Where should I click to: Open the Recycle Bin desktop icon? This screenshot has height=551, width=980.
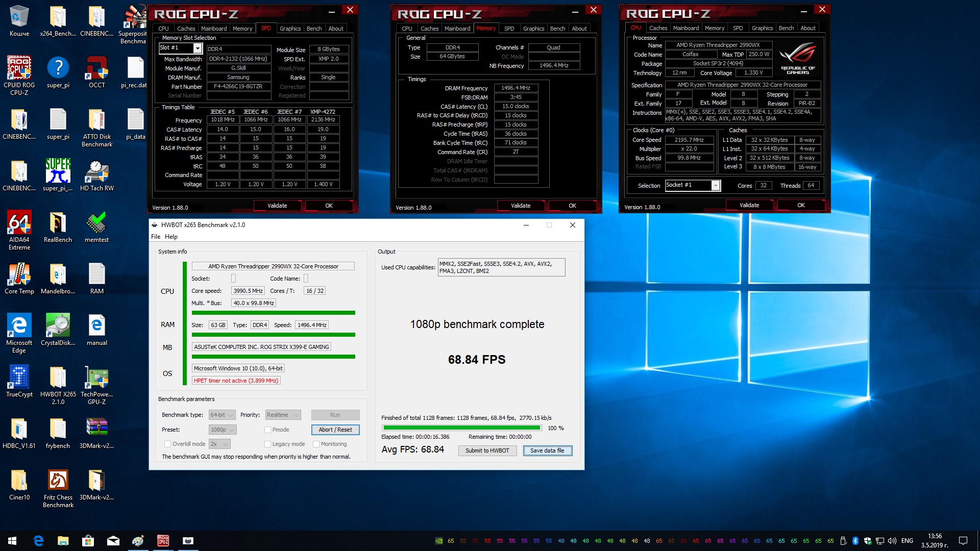(x=19, y=20)
